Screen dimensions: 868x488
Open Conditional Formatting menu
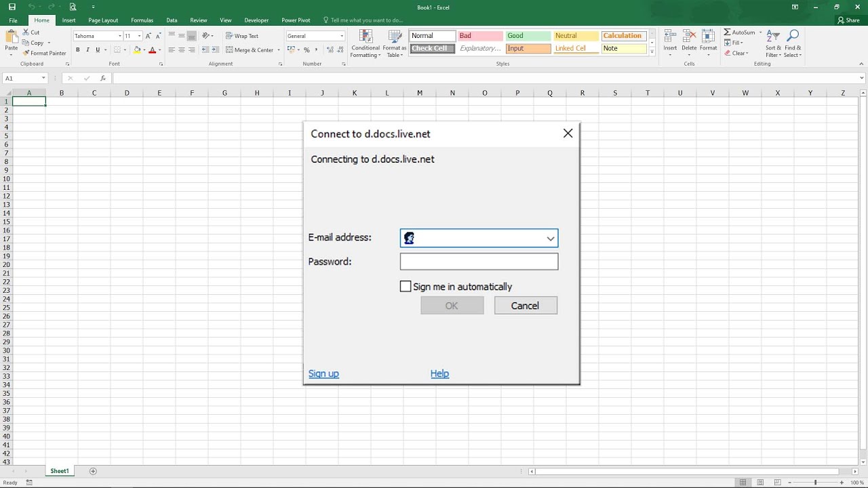pyautogui.click(x=366, y=43)
